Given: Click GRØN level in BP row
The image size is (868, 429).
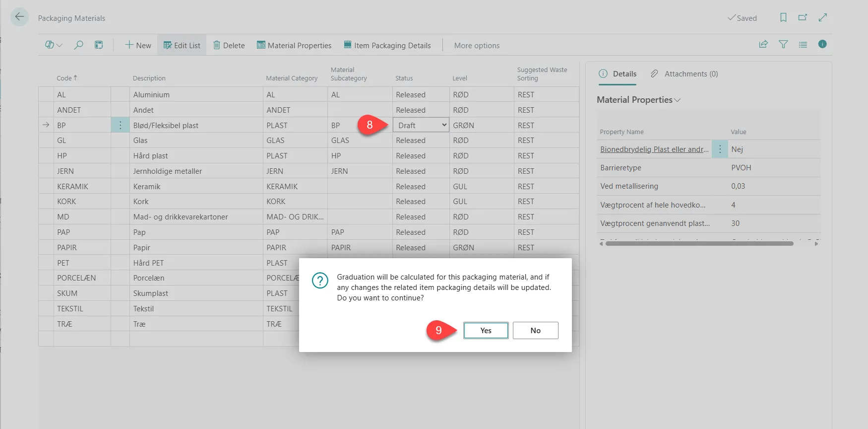Looking at the screenshot, I should pyautogui.click(x=481, y=125).
